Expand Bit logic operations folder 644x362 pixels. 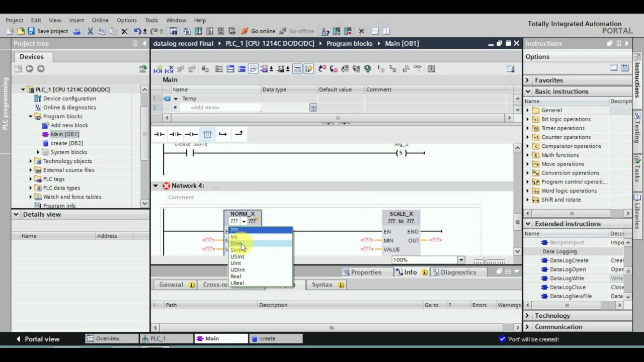click(x=528, y=119)
